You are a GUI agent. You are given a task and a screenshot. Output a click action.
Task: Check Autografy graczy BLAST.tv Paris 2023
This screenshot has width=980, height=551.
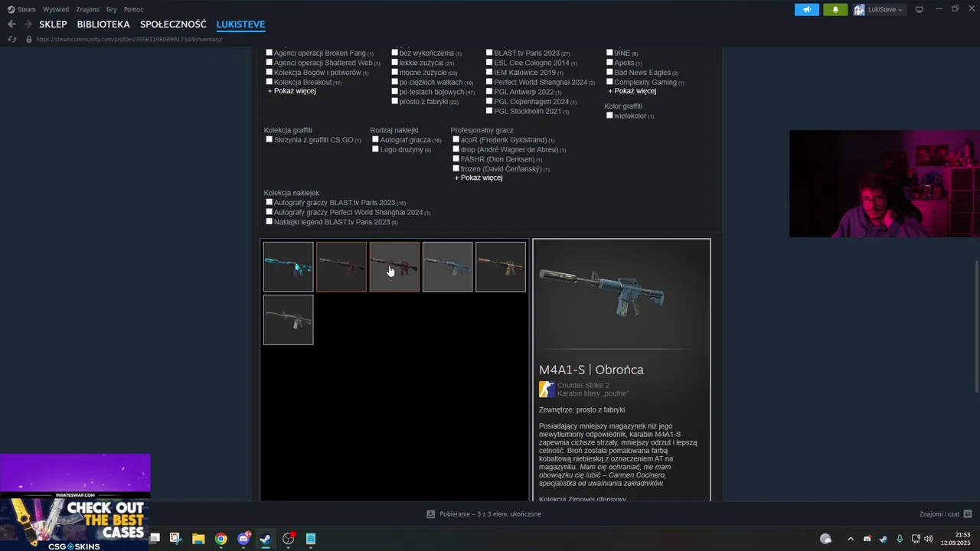269,202
